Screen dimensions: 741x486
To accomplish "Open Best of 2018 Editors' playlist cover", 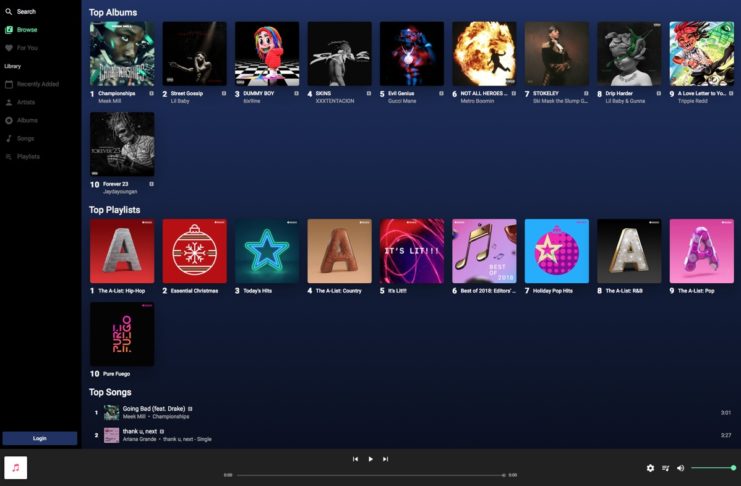I will [x=484, y=251].
